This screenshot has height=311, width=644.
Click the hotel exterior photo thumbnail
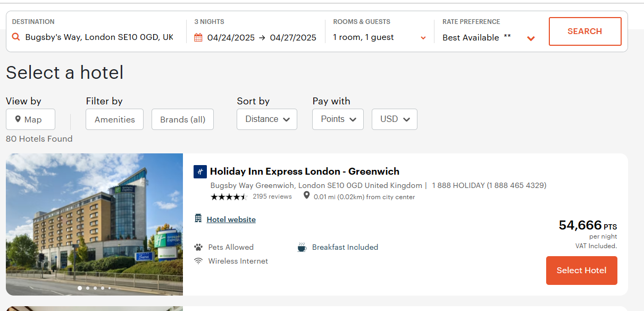pyautogui.click(x=94, y=224)
